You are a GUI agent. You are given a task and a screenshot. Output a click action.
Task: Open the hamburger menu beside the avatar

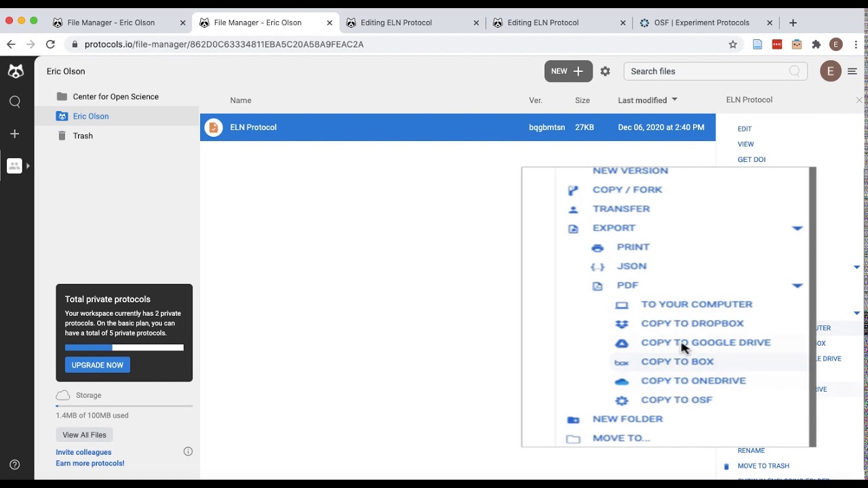tap(852, 71)
